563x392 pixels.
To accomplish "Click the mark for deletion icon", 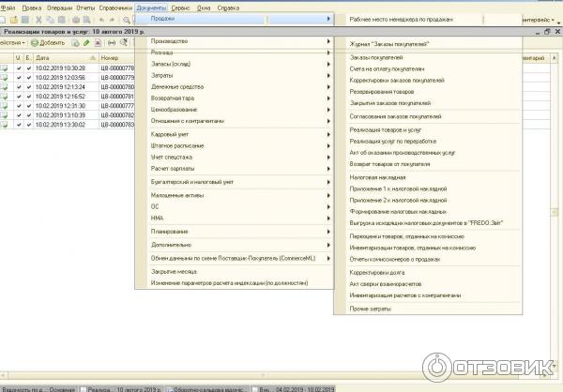I will pyautogui.click(x=98, y=43).
